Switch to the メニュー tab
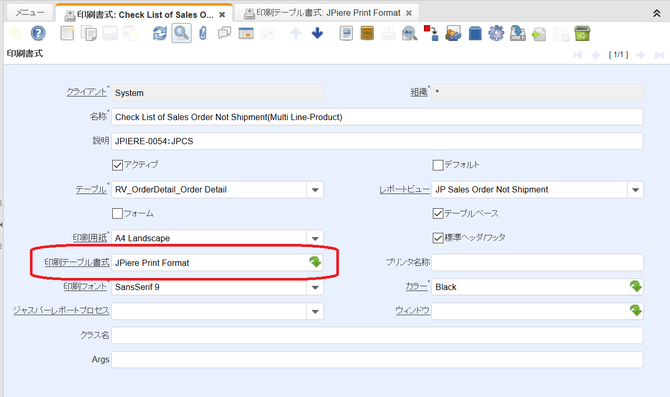The height and width of the screenshot is (397, 670). pyautogui.click(x=30, y=13)
